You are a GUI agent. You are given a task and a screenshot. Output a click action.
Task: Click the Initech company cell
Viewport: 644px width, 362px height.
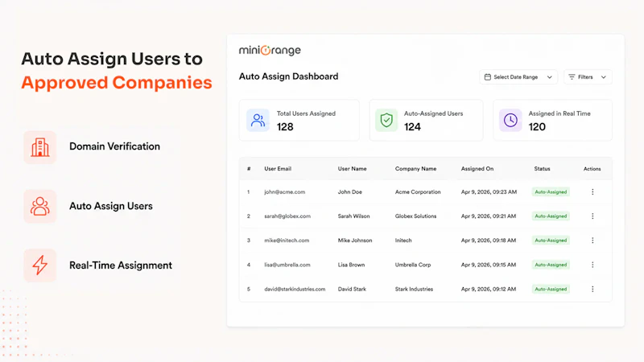pos(403,240)
